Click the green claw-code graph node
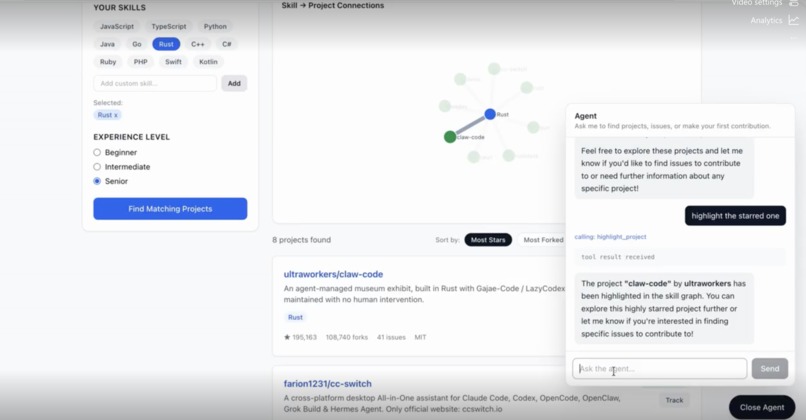The image size is (806, 420). (x=450, y=137)
